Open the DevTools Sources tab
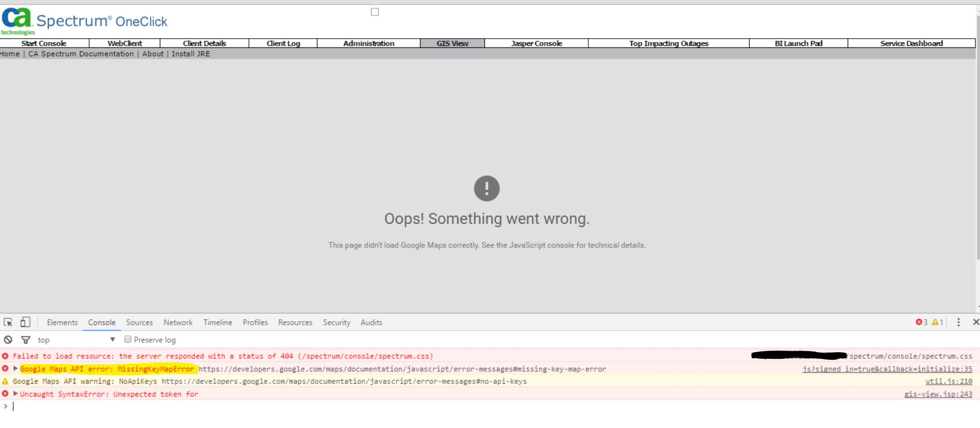This screenshot has height=428, width=980. click(140, 322)
